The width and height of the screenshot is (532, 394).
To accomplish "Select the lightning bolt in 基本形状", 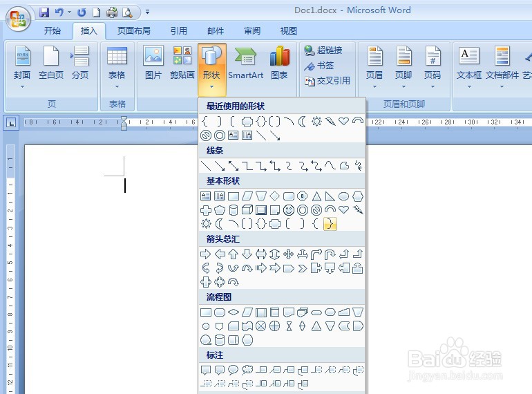I will pyautogui.click(x=358, y=209).
